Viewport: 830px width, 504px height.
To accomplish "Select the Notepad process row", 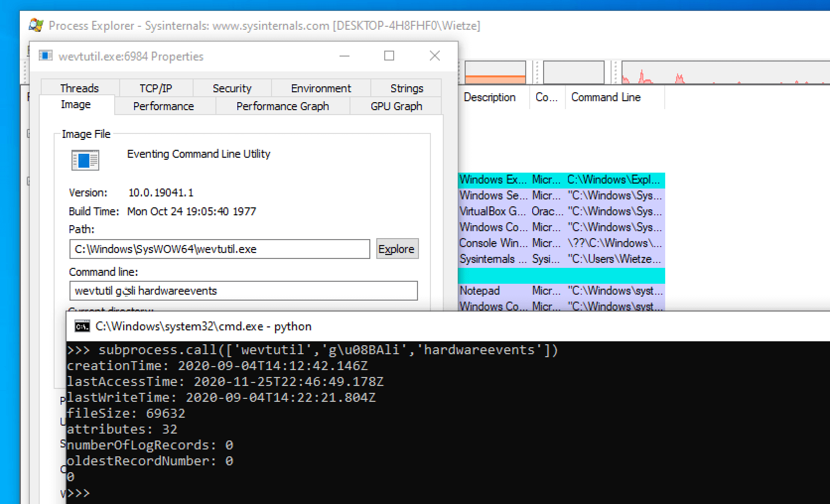I will pyautogui.click(x=561, y=291).
